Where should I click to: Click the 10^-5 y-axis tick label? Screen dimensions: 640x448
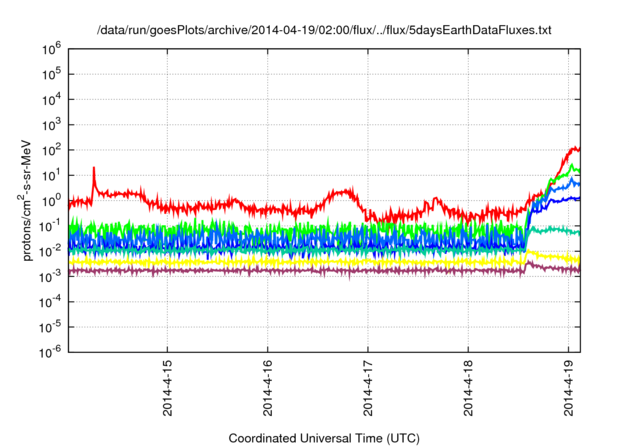[x=51, y=328]
